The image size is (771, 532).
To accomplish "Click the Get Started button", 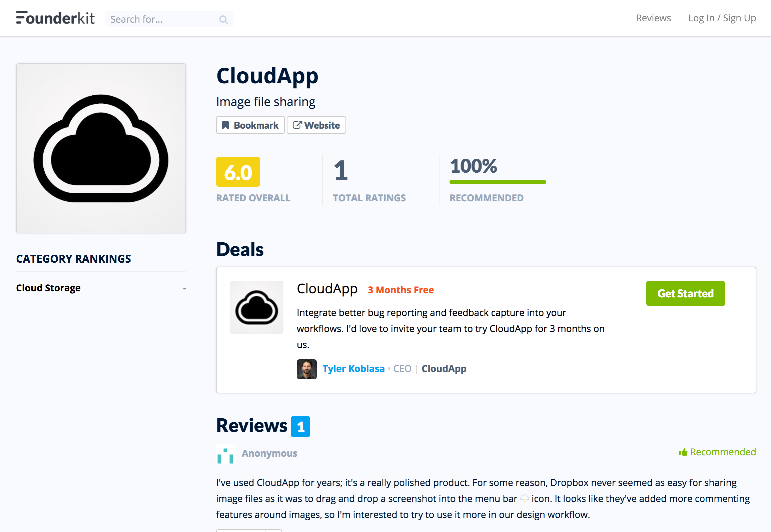I will point(685,293).
